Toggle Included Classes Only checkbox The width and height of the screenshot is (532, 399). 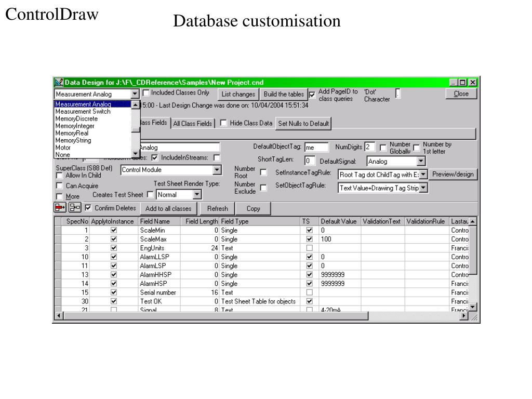point(146,92)
